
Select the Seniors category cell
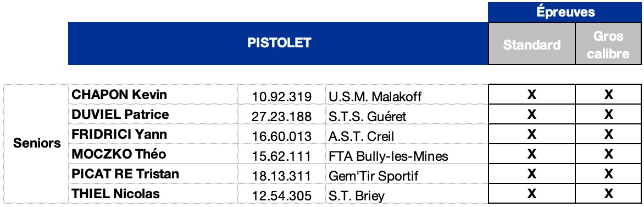point(37,144)
